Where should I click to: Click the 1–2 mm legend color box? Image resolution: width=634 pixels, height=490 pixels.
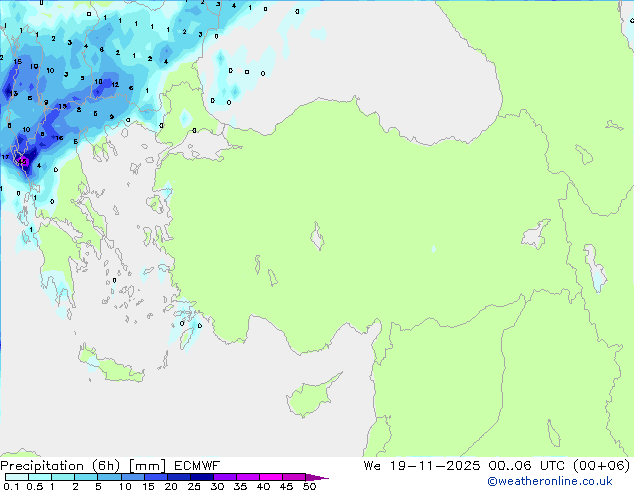pyautogui.click(x=63, y=477)
